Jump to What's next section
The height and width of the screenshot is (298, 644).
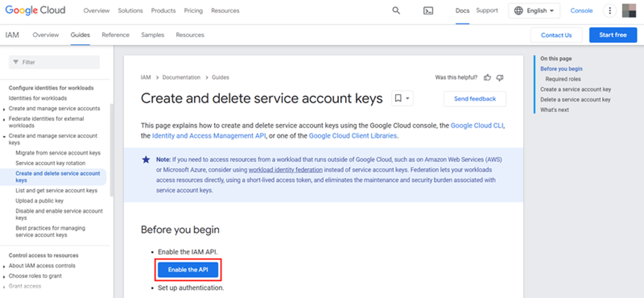pos(554,110)
